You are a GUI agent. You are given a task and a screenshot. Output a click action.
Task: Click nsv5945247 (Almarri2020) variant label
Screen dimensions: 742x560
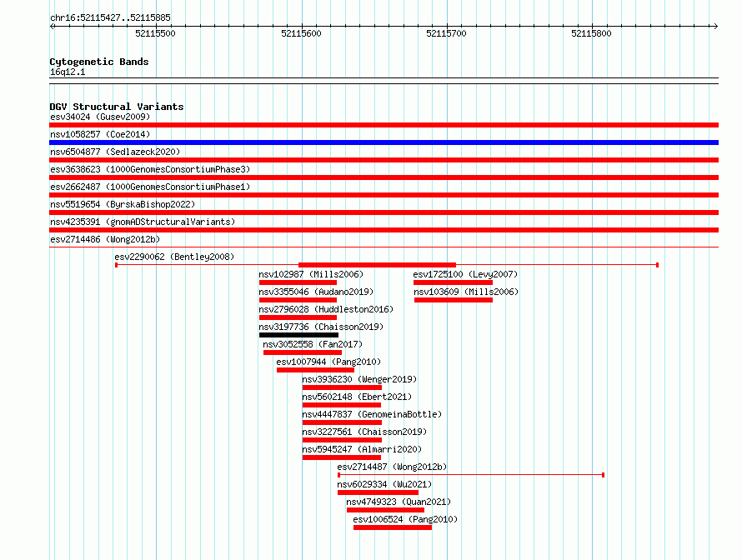362,449
